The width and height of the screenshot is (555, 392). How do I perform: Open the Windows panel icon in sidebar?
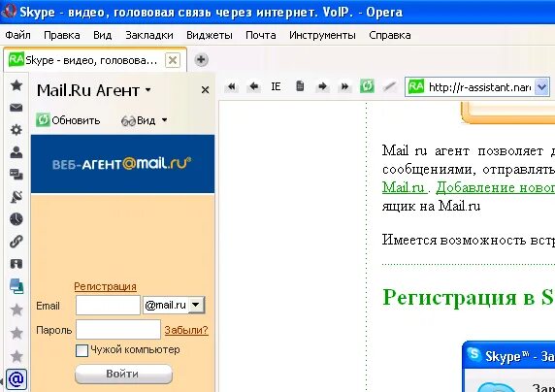pyautogui.click(x=16, y=264)
